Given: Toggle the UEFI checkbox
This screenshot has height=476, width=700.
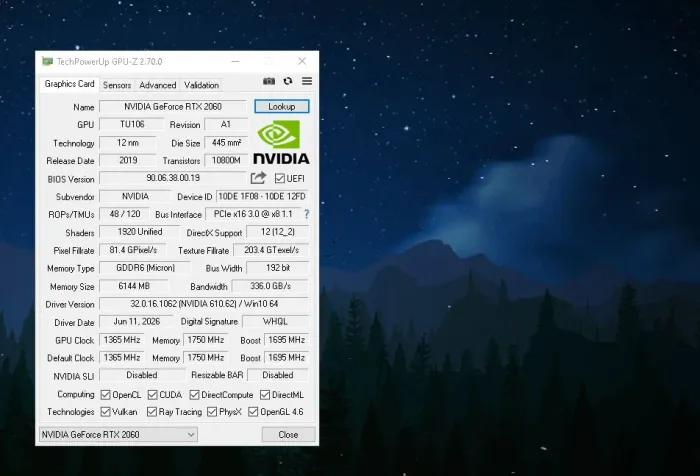Looking at the screenshot, I should [279, 179].
